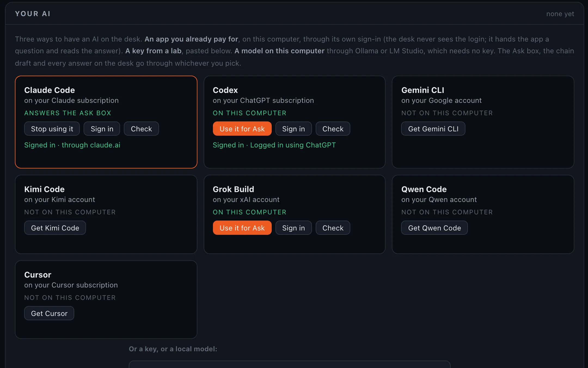The width and height of the screenshot is (588, 368).
Task: Click 'on your xAI account' text
Action: tap(246, 200)
